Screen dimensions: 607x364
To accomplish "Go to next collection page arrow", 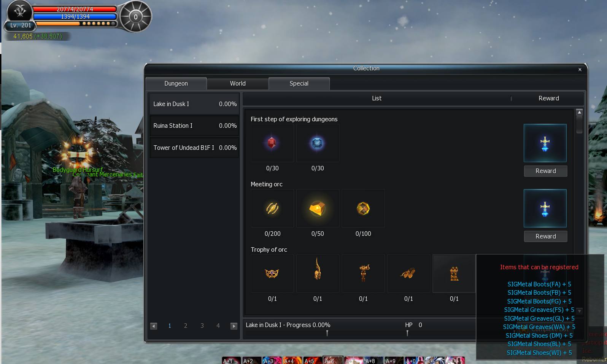I will 234,326.
